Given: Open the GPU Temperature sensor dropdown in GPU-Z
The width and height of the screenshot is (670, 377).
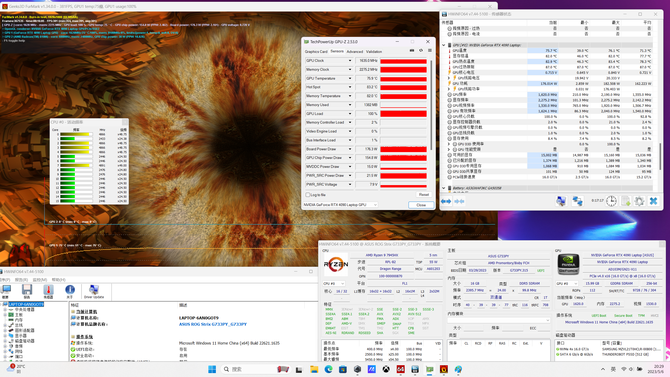Looking at the screenshot, I should pyautogui.click(x=350, y=79).
